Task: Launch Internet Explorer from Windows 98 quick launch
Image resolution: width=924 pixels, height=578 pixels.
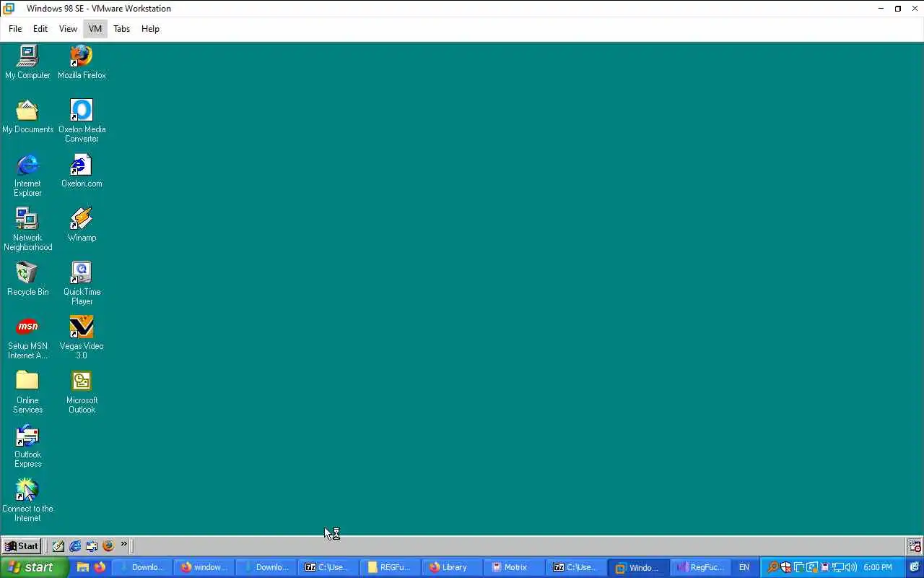Action: click(75, 546)
